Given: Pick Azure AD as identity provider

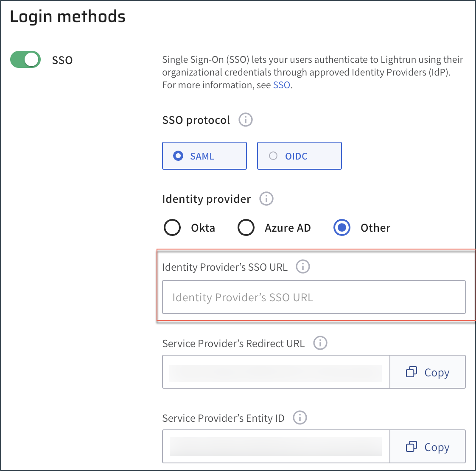Looking at the screenshot, I should tap(246, 227).
